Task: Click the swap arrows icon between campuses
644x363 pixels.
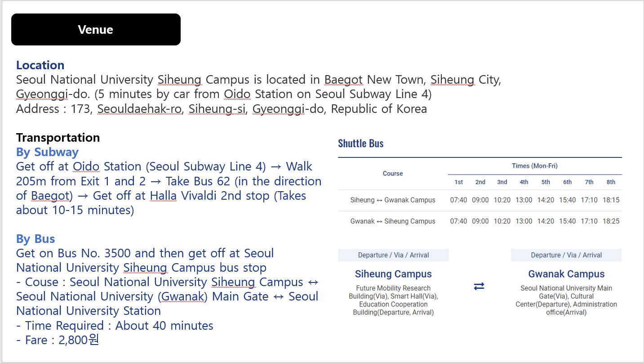Action: [479, 287]
